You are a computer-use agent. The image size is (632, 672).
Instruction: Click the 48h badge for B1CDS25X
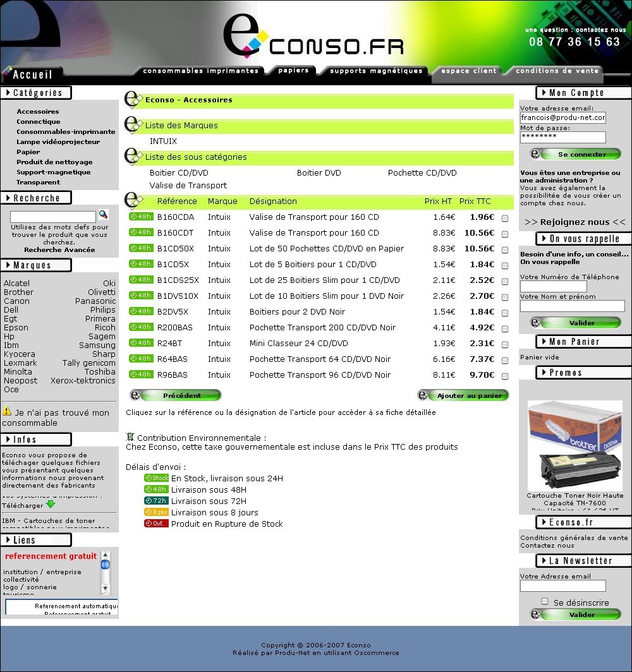[141, 280]
